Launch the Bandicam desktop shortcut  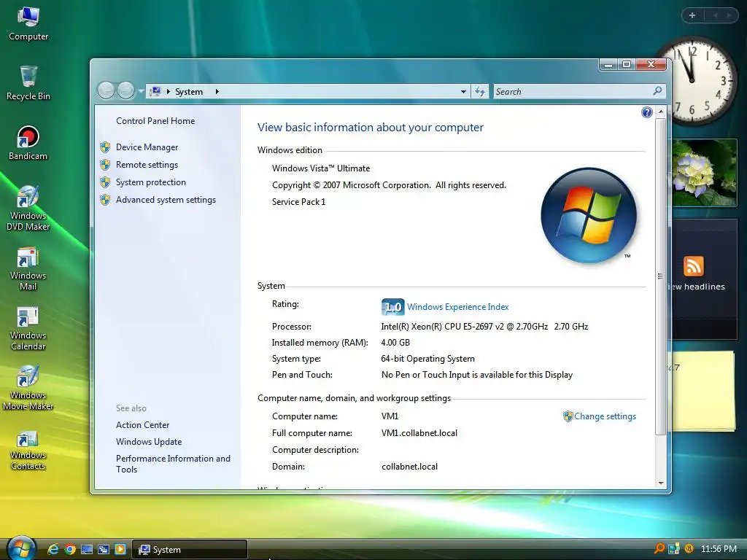pyautogui.click(x=28, y=143)
